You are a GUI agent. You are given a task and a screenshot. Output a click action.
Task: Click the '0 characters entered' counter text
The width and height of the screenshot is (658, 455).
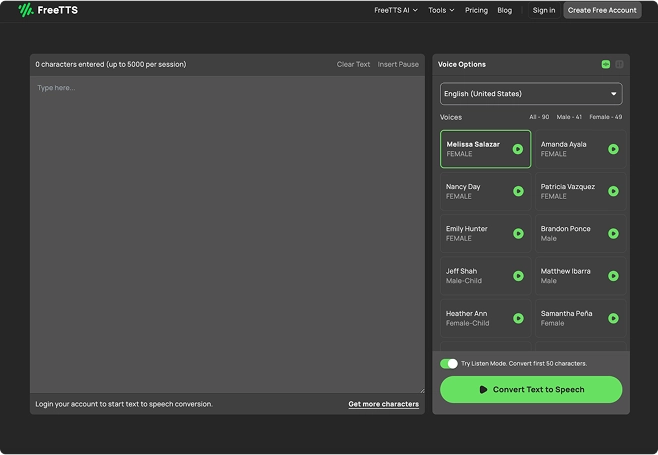point(111,64)
